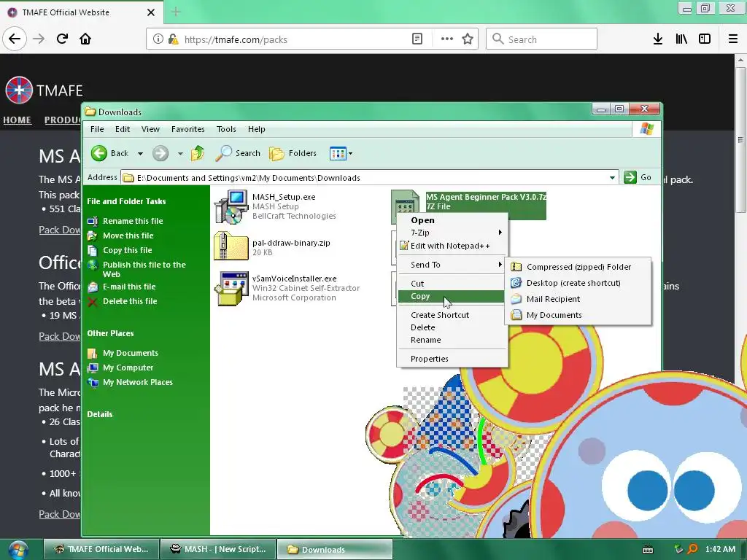The image size is (747, 560).
Task: Click E-mail this file task link
Action: [129, 287]
